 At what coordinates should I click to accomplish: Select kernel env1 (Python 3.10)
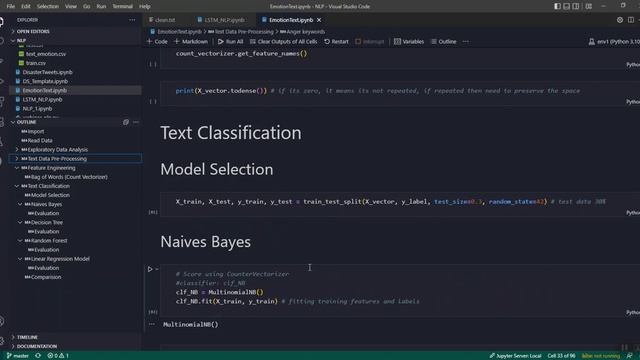click(x=614, y=42)
